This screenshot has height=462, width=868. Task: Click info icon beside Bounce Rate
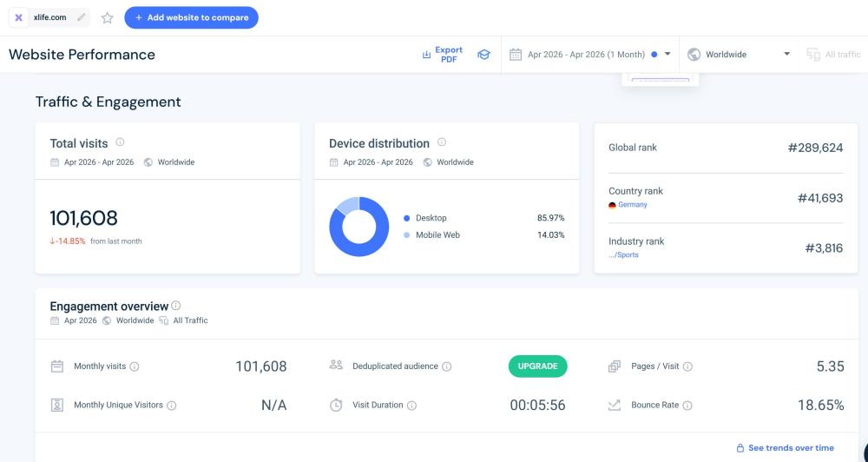pyautogui.click(x=687, y=405)
